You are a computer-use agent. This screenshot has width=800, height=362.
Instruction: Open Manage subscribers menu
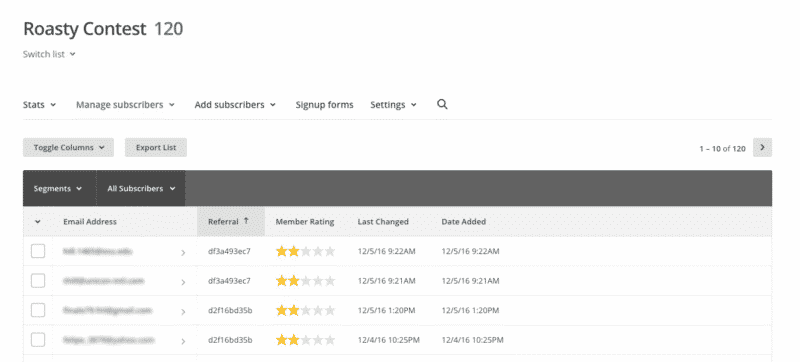pos(125,105)
